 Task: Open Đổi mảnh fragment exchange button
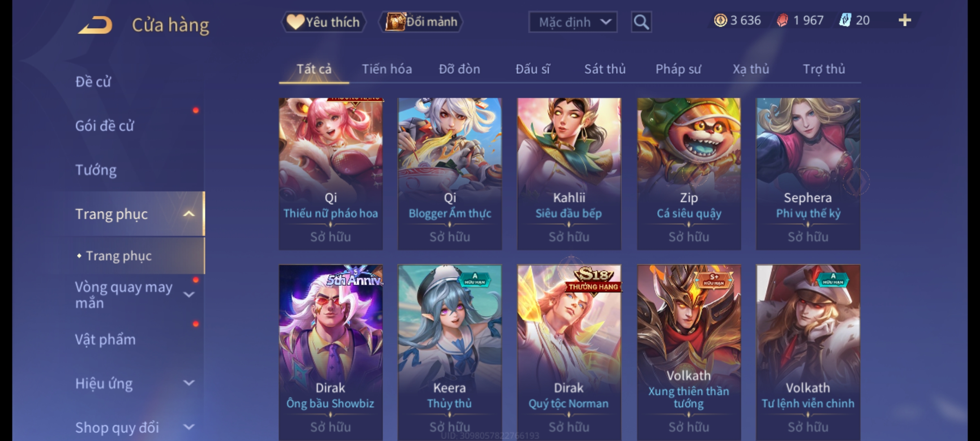421,22
